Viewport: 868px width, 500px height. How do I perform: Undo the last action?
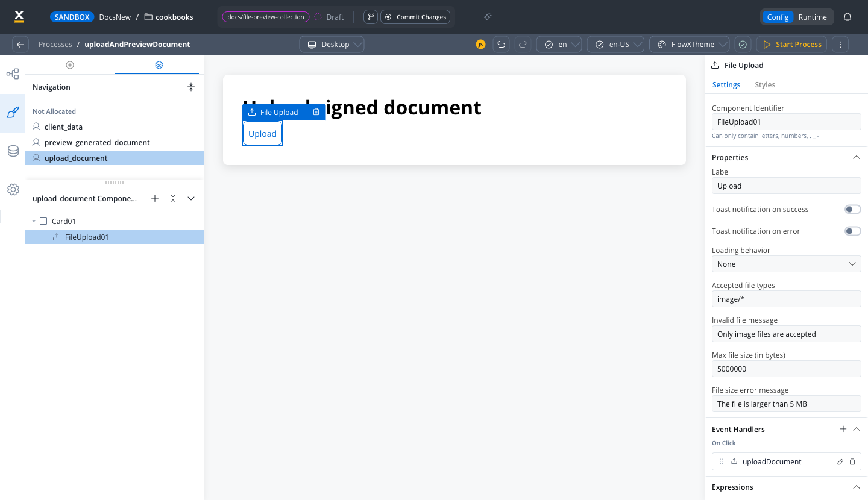pyautogui.click(x=501, y=45)
